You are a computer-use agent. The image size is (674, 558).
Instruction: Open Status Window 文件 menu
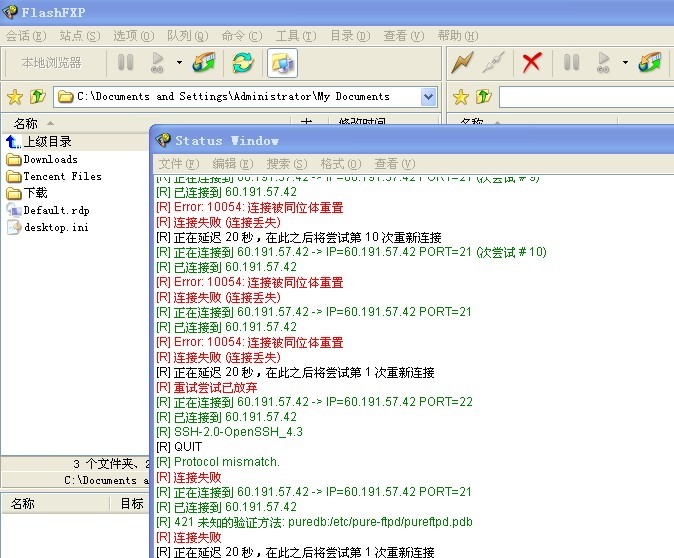click(179, 164)
